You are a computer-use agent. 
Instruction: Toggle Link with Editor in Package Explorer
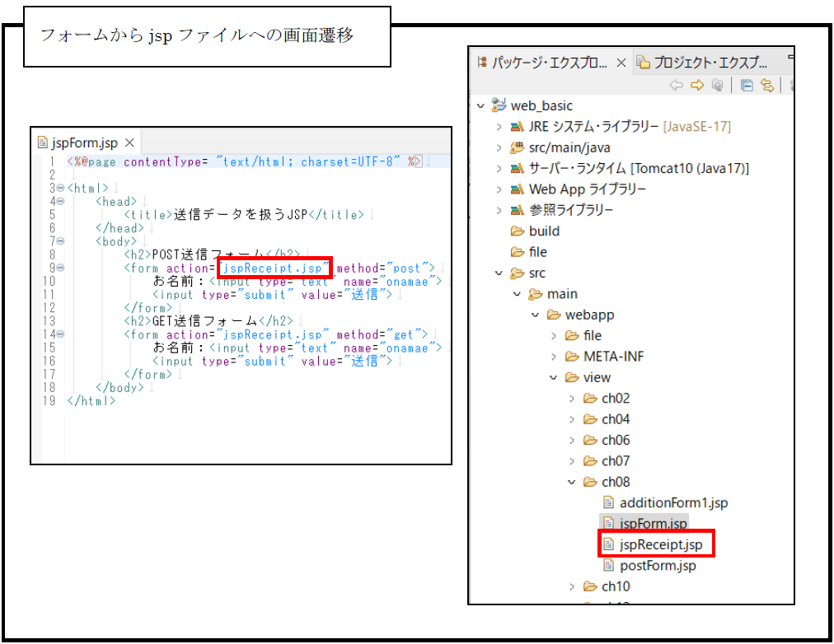tap(767, 85)
